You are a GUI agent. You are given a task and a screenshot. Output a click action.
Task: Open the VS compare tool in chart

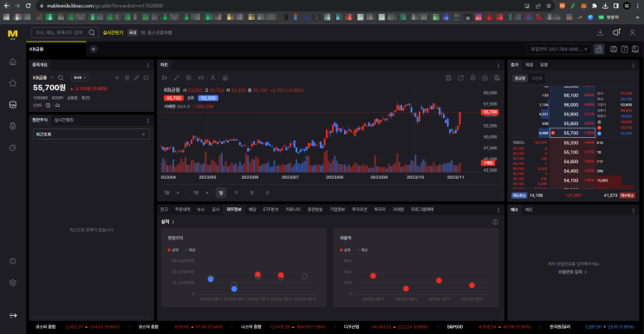[x=201, y=78]
